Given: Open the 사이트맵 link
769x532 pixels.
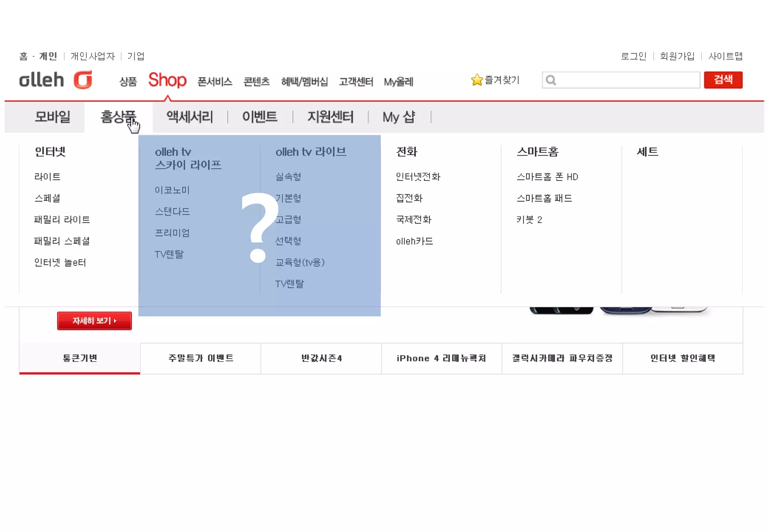Looking at the screenshot, I should (725, 56).
